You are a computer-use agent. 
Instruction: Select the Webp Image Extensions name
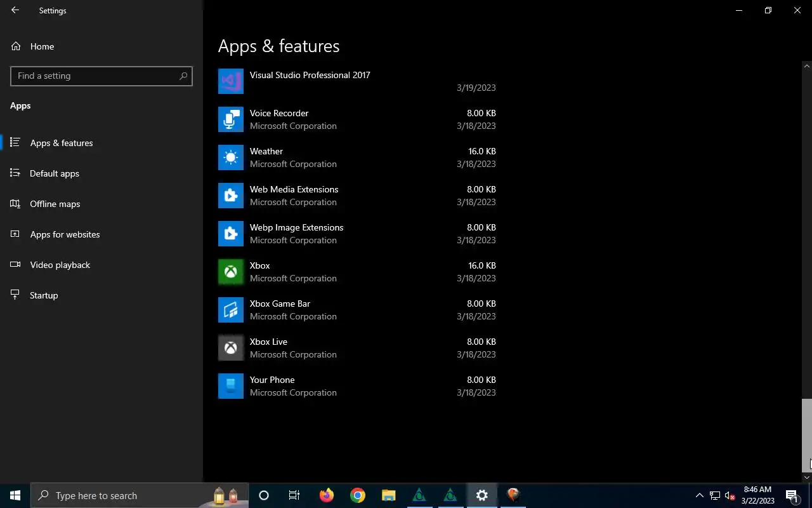[296, 227]
